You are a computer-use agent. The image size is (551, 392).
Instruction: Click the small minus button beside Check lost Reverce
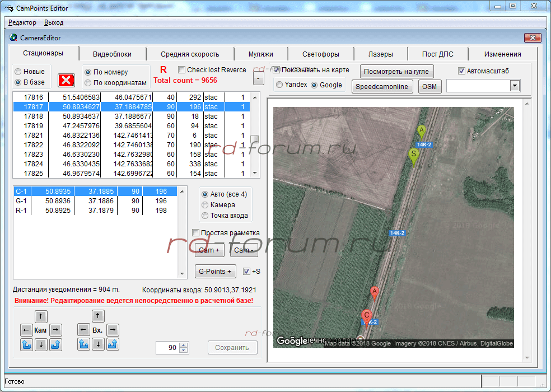point(258,78)
